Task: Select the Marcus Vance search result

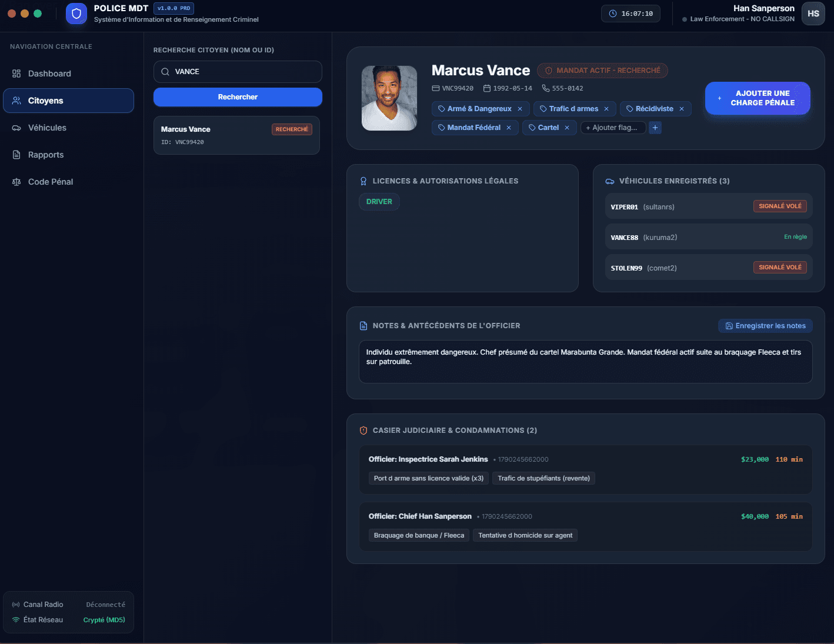Action: 236,135
